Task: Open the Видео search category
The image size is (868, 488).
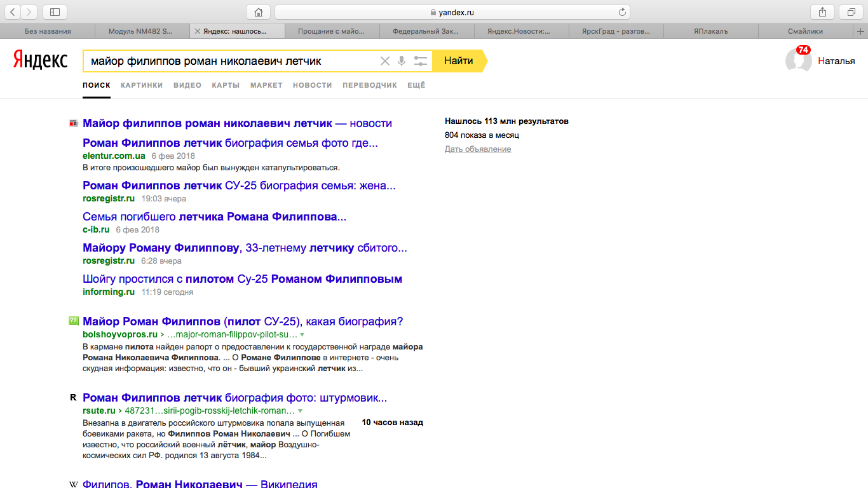Action: pos(187,85)
